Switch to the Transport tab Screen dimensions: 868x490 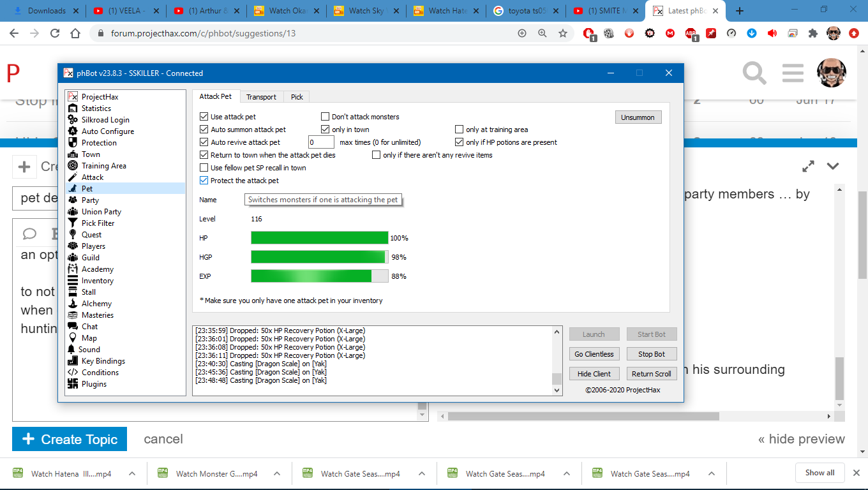[x=261, y=97]
